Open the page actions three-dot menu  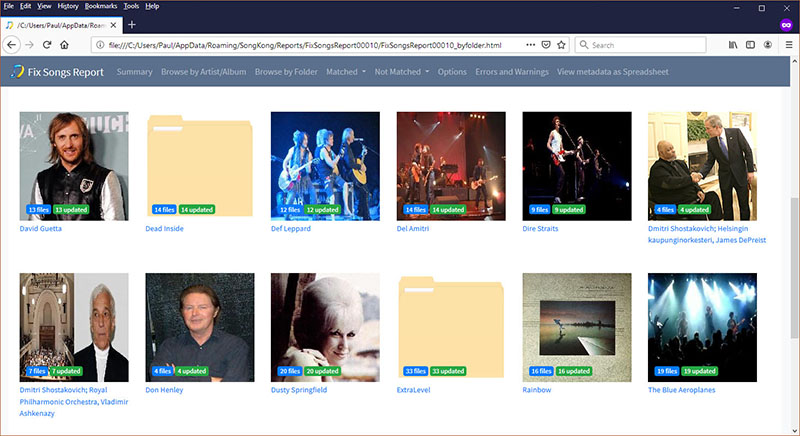[531, 45]
